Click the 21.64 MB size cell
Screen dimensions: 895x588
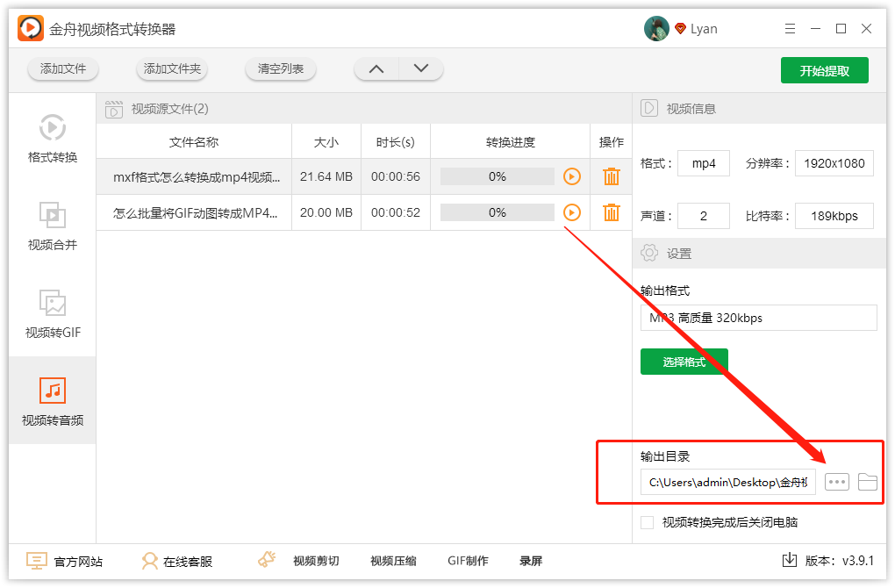pos(326,176)
